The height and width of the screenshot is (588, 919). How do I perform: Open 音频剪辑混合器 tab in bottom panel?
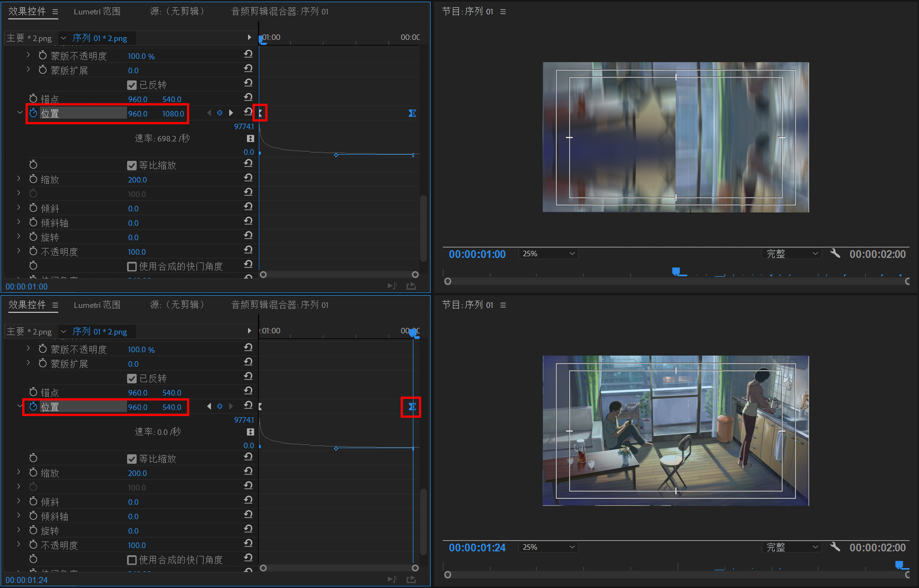coord(280,305)
